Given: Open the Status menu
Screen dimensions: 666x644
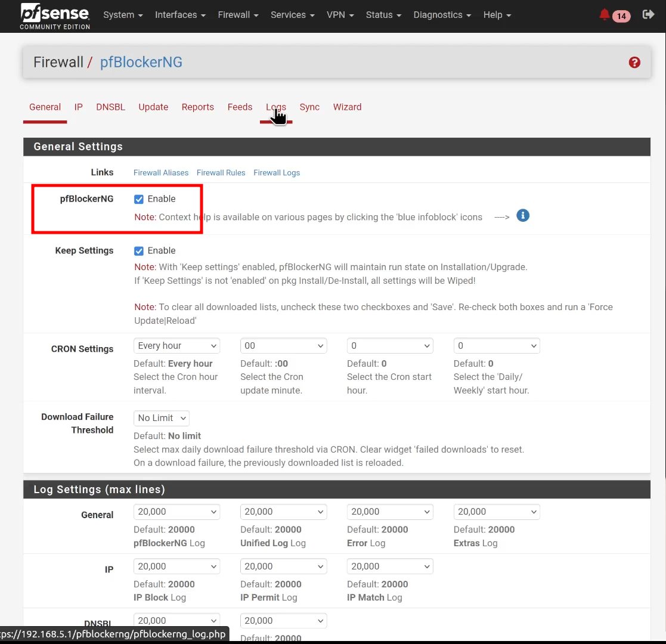Looking at the screenshot, I should tap(383, 15).
